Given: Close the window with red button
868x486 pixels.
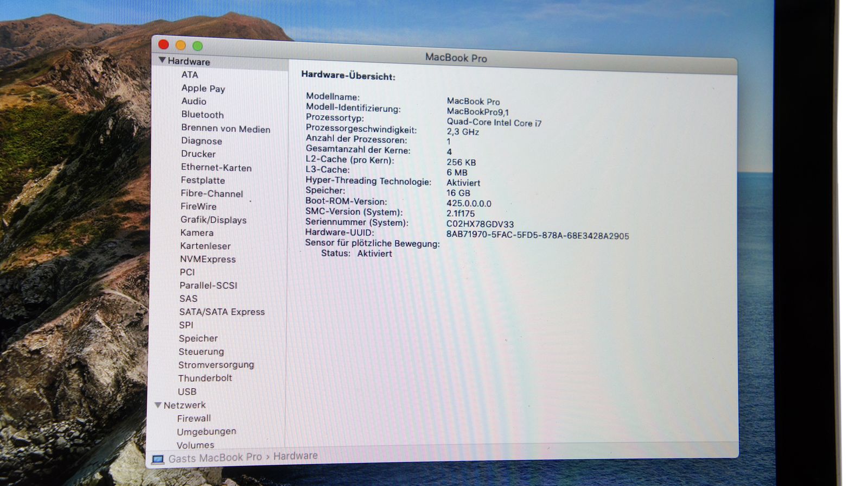Looking at the screenshot, I should pos(163,44).
